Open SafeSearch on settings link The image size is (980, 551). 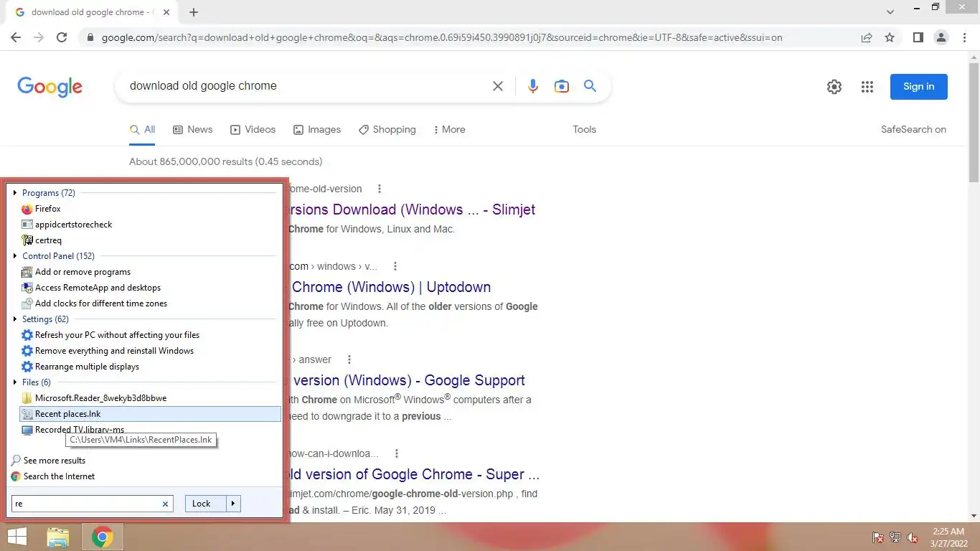coord(913,130)
